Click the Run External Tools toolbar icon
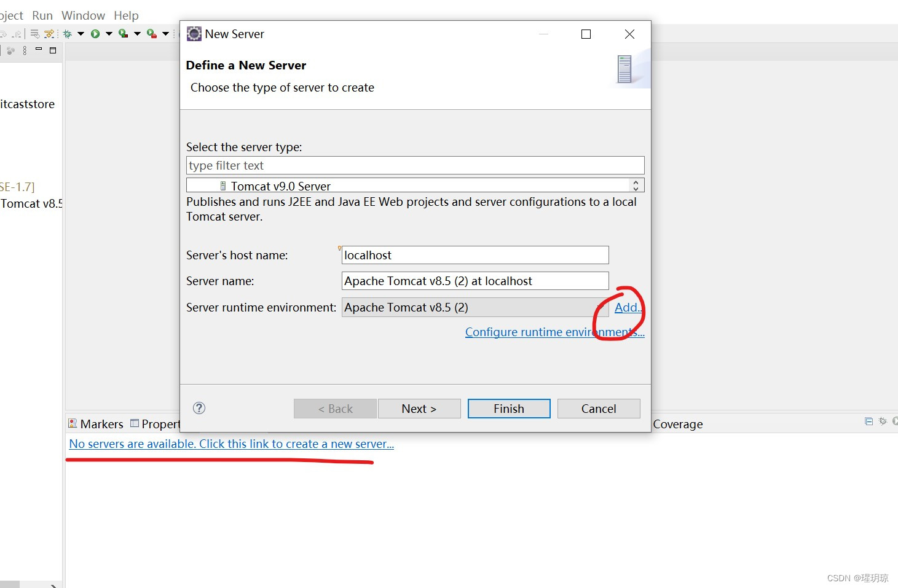Image resolution: width=898 pixels, height=588 pixels. (151, 34)
